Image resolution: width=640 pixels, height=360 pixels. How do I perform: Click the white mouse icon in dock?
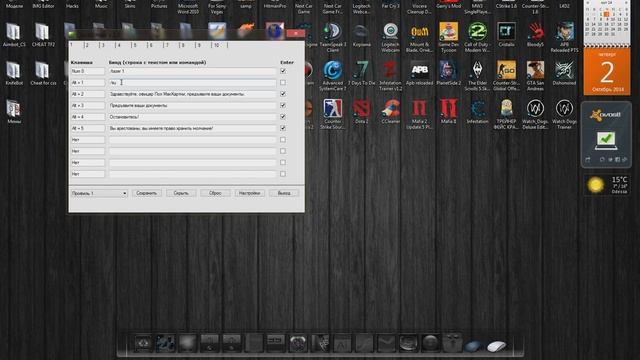point(497,347)
